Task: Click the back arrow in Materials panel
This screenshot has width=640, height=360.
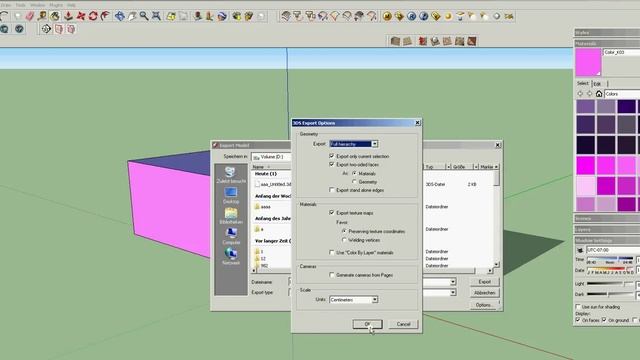Action: click(580, 94)
